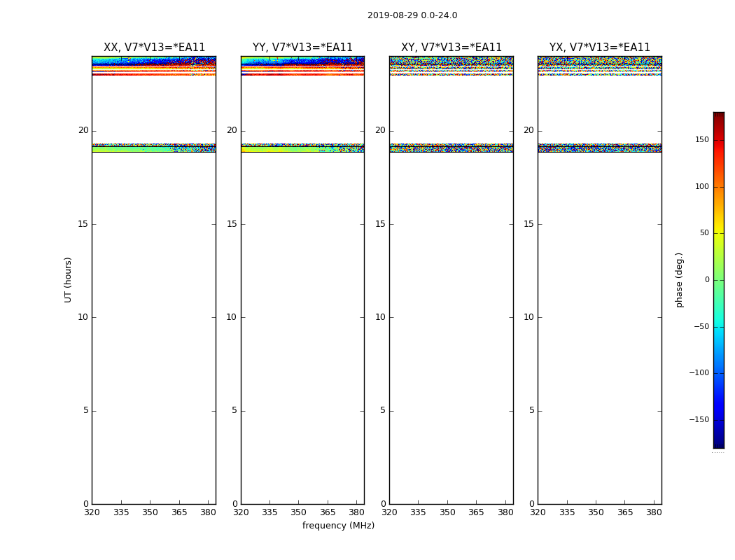Click the YY panel y-axis tick label 10
Image resolution: width=735 pixels, height=560 pixels.
(x=232, y=317)
